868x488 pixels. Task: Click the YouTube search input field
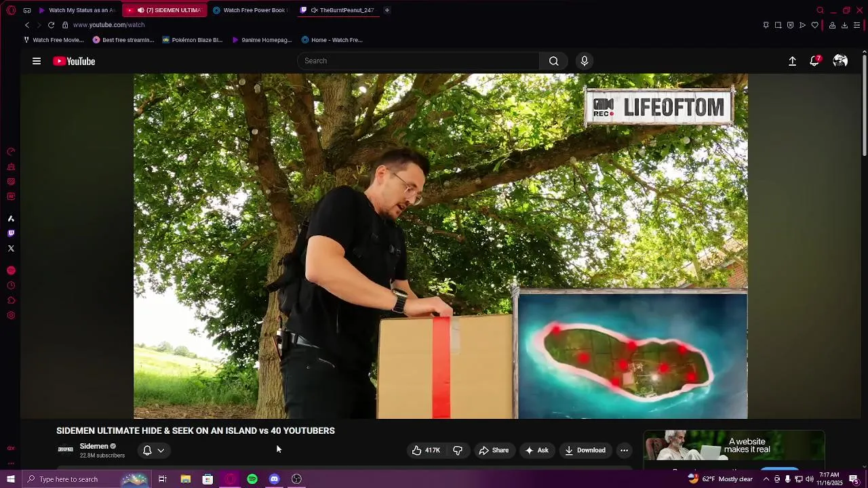(x=418, y=61)
